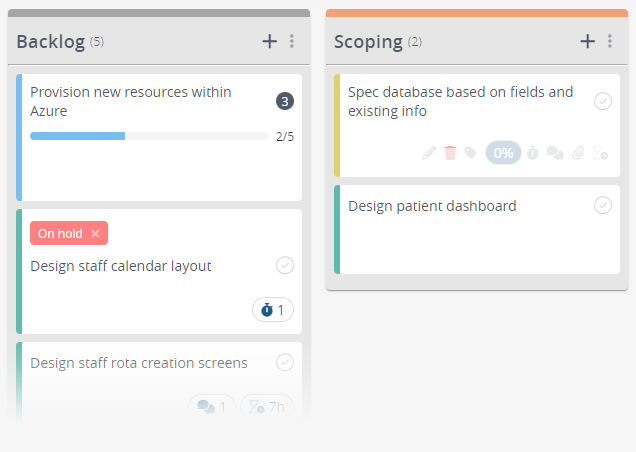This screenshot has height=452, width=636.
Task: Delete the Spec database card via trash icon
Action: (450, 153)
